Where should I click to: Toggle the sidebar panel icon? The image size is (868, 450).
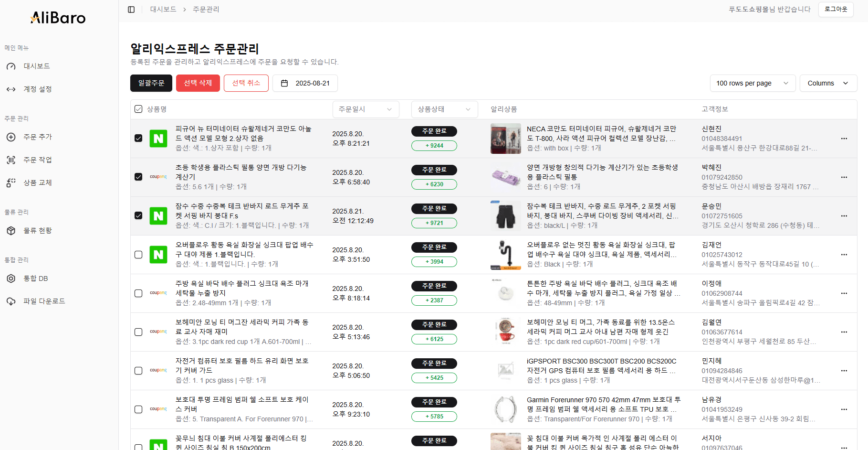click(131, 10)
